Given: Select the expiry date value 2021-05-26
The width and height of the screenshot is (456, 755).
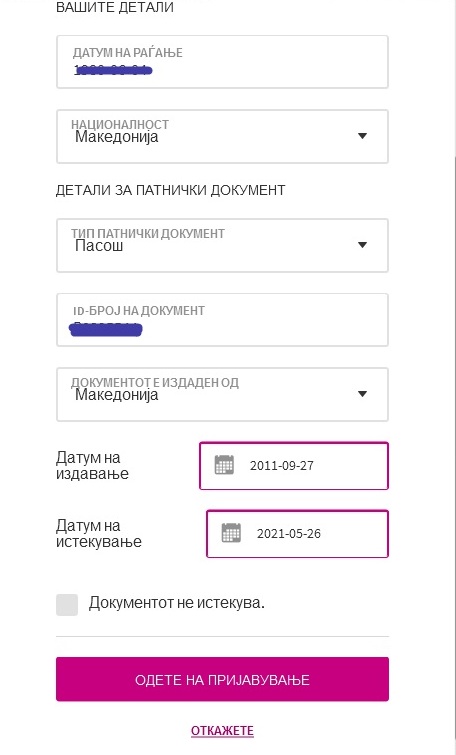Looking at the screenshot, I should tap(289, 534).
